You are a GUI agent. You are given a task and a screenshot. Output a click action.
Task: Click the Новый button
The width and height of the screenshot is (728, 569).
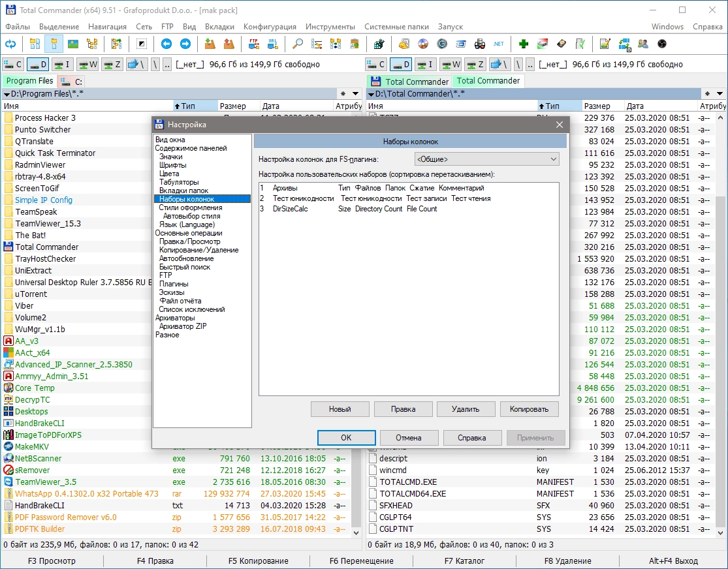pyautogui.click(x=340, y=409)
